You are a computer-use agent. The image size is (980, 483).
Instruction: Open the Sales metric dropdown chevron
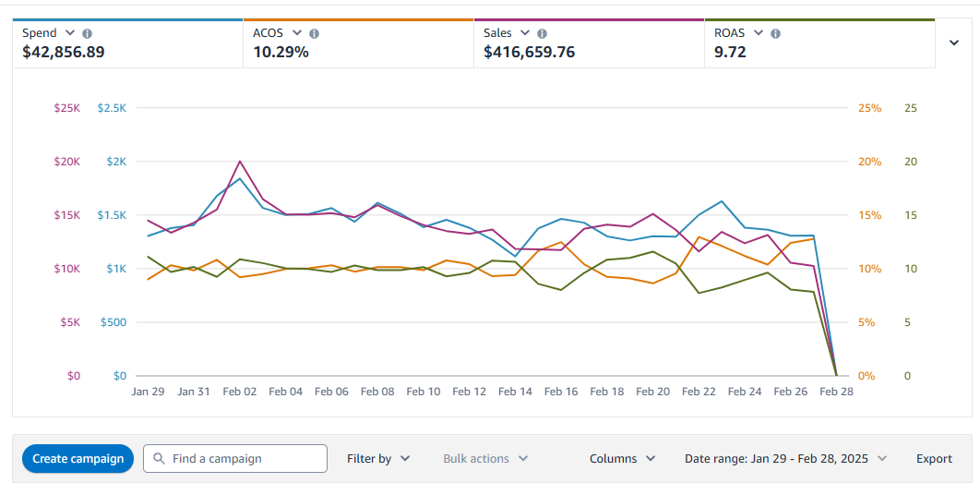(525, 32)
